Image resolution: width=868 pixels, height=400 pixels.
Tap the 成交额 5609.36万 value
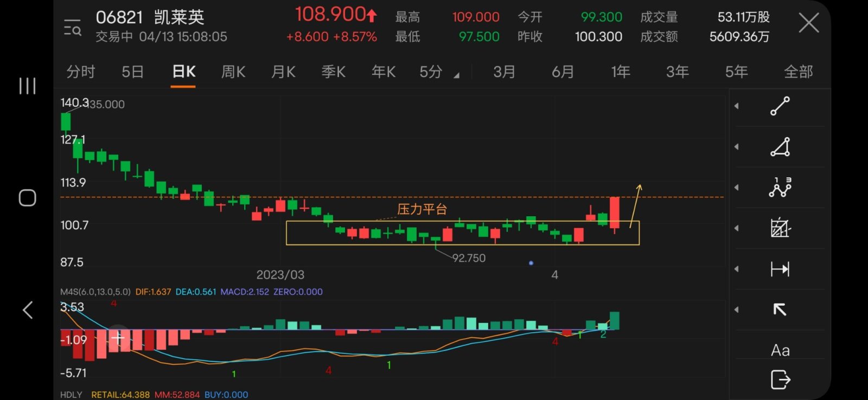[x=739, y=37]
